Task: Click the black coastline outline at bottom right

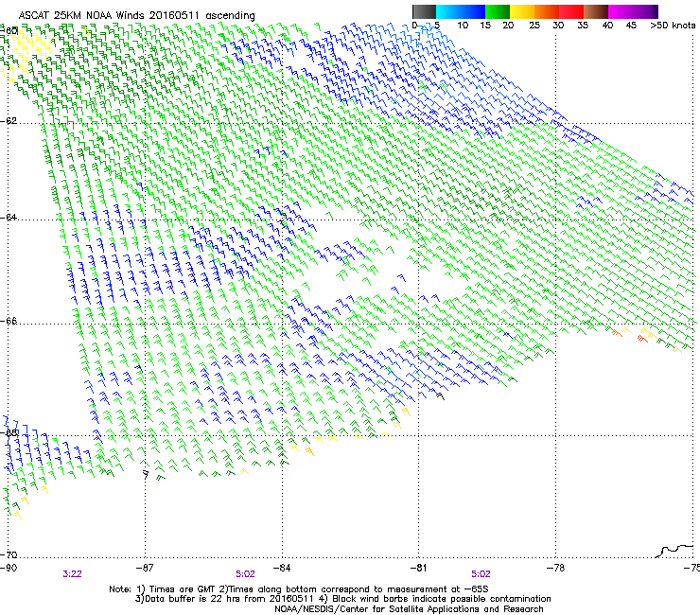Action: (674, 551)
